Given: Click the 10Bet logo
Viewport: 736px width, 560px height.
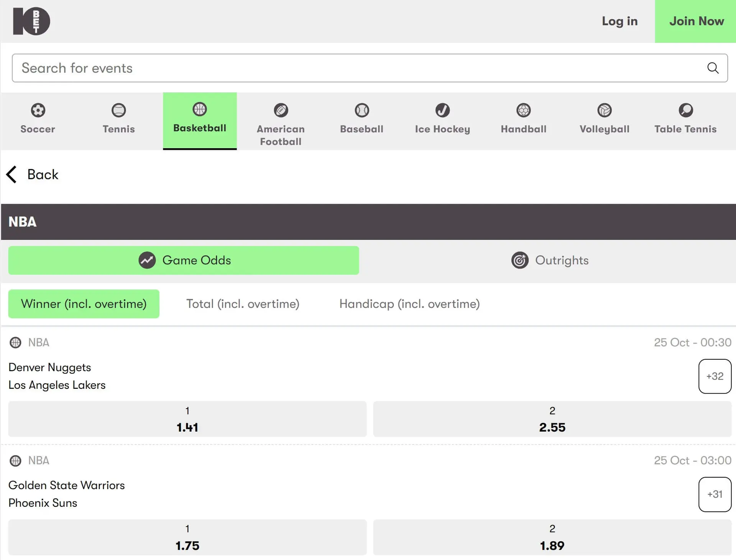Looking at the screenshot, I should [x=31, y=21].
